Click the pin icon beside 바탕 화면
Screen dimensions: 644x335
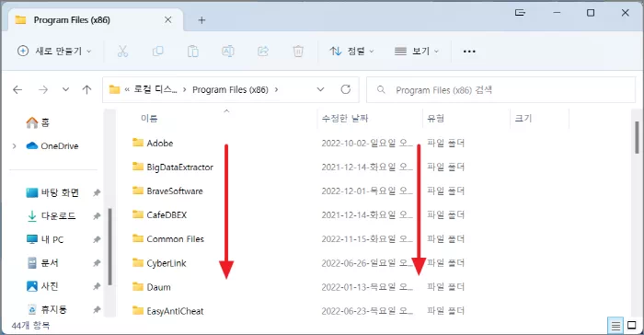97,192
